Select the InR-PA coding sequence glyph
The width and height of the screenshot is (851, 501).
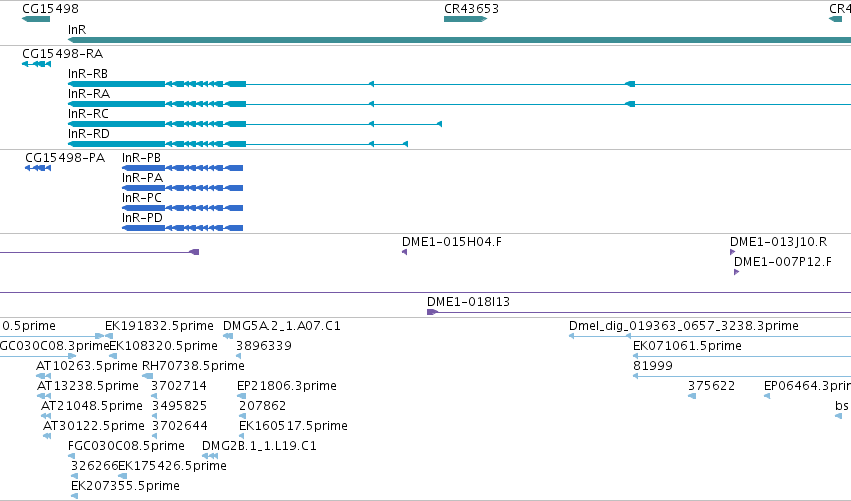182,188
